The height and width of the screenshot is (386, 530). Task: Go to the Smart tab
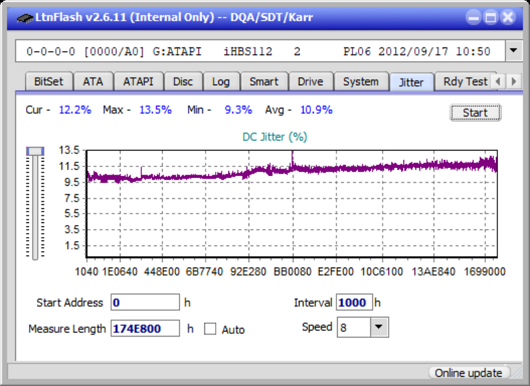(264, 82)
